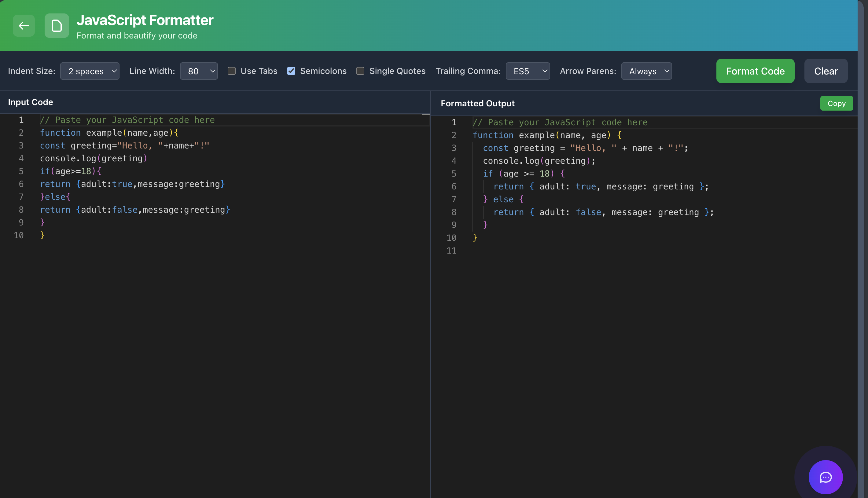
Task: Select the Input Code panel header
Action: 31,101
